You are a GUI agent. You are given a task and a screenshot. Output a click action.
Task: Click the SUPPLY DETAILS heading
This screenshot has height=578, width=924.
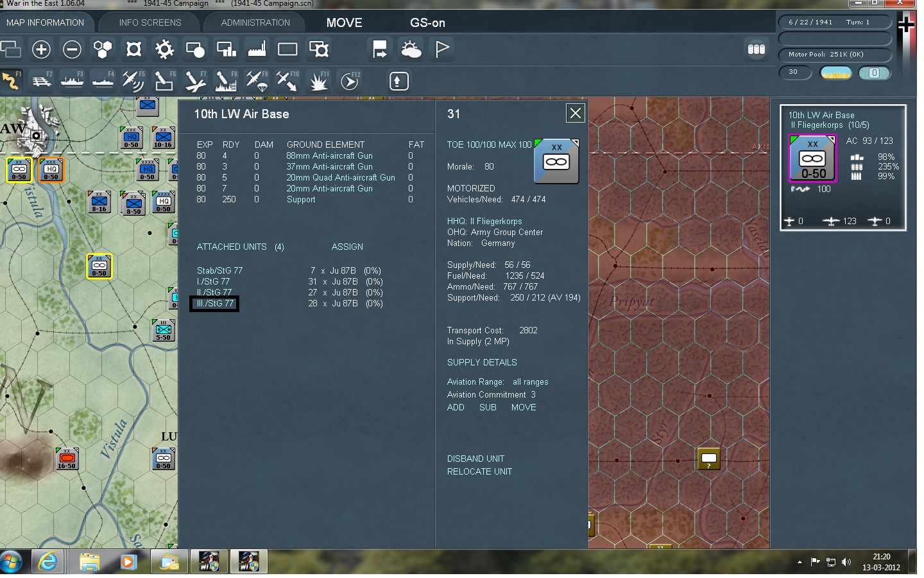click(x=482, y=362)
